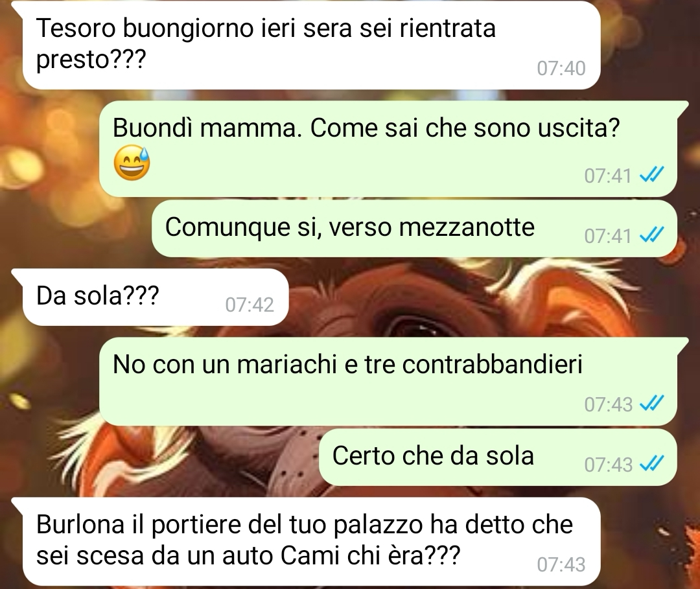The image size is (700, 589).
Task: Tap the 07:40 timestamp on first message
Action: click(561, 68)
